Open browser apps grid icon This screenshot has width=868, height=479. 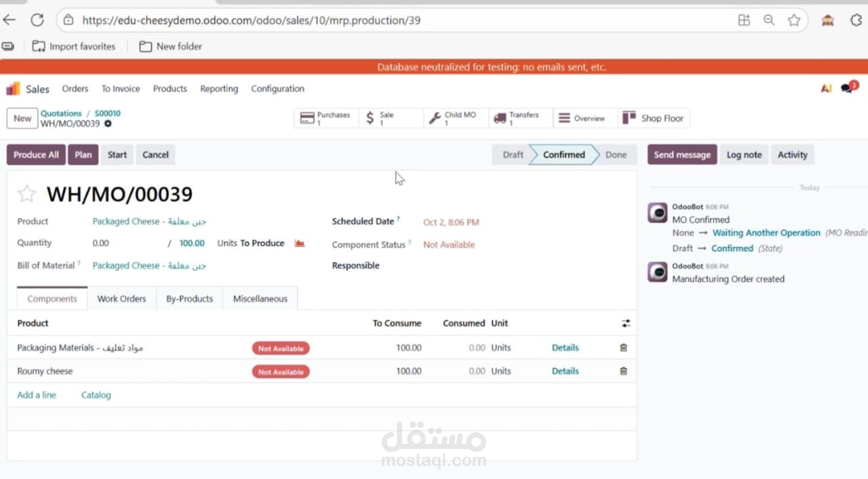pos(744,20)
